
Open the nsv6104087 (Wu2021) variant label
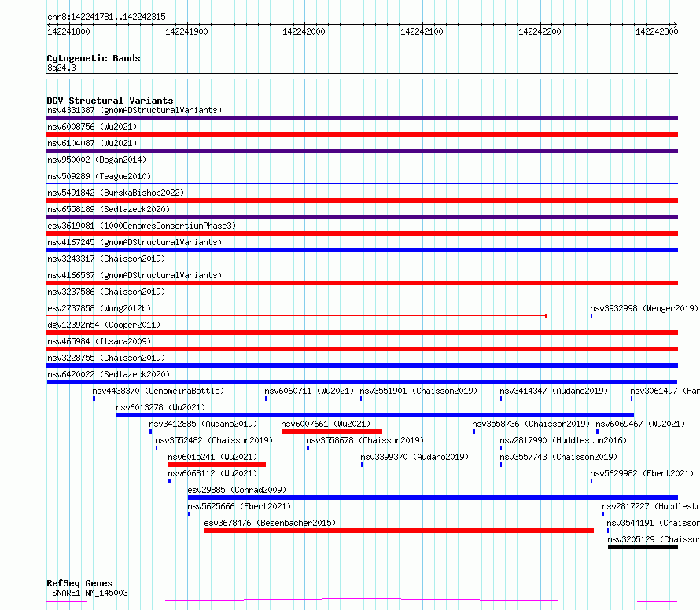(x=92, y=143)
